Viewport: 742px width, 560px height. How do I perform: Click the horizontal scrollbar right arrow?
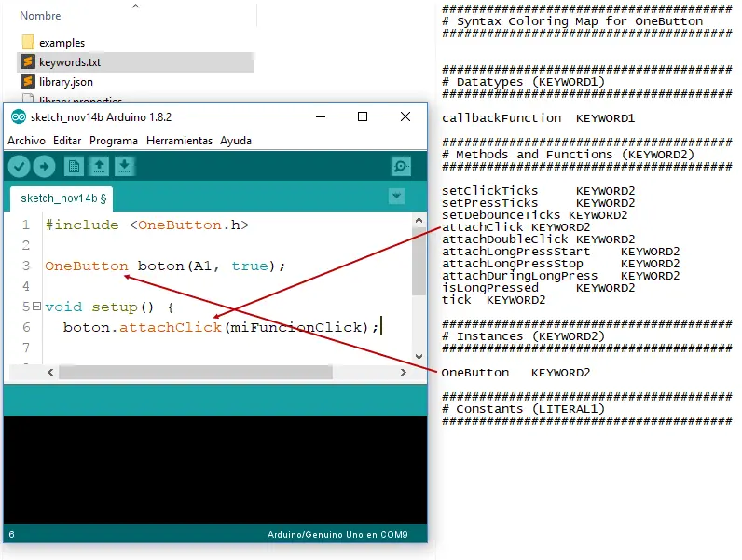coord(403,372)
